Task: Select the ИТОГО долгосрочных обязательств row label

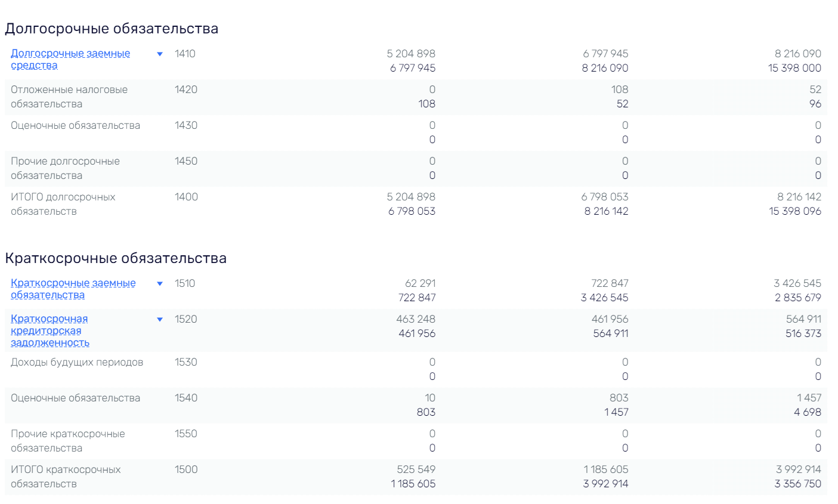Action: pos(63,204)
